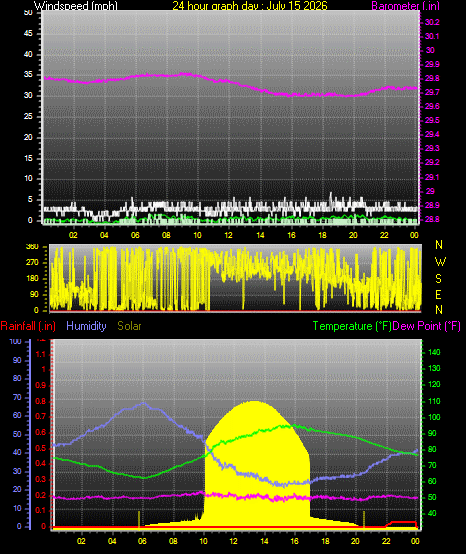The height and width of the screenshot is (554, 466).
Task: Select the Temperature (°F) legend label
Action: (352, 326)
